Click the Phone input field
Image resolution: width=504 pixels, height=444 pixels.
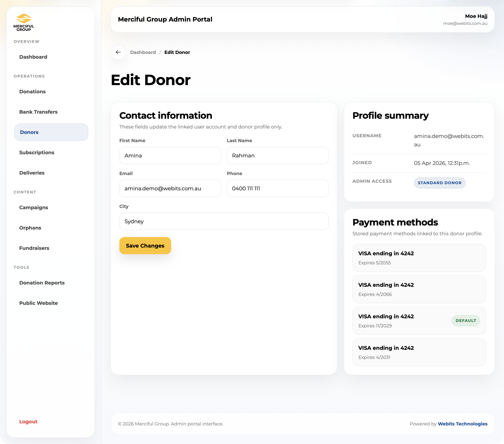point(278,188)
